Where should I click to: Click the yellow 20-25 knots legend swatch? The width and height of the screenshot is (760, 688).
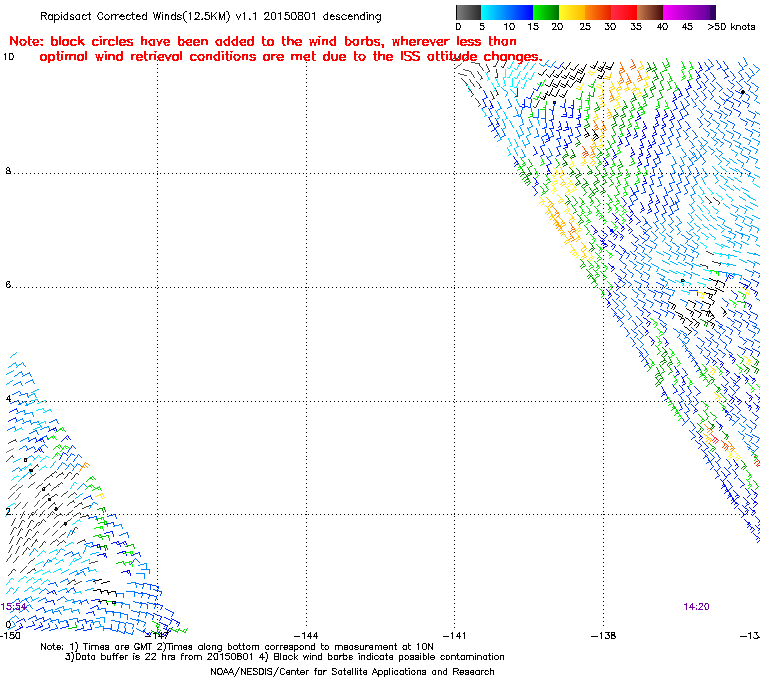click(572, 12)
